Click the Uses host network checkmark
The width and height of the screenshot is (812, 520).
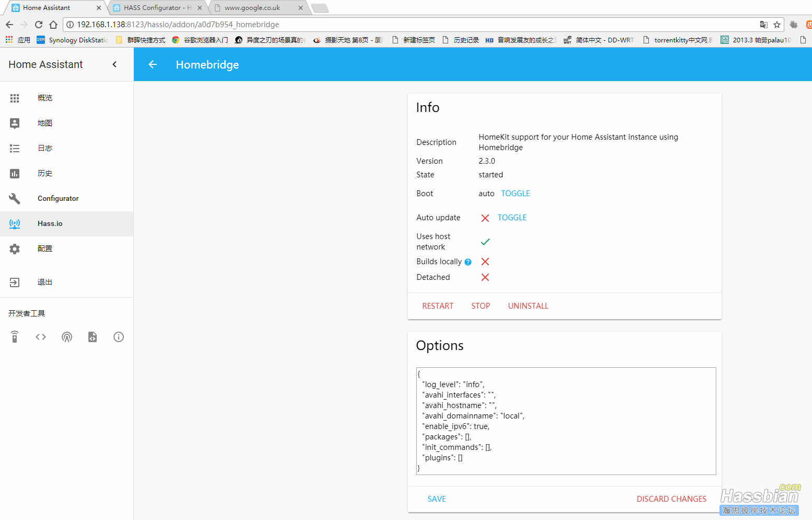click(485, 242)
